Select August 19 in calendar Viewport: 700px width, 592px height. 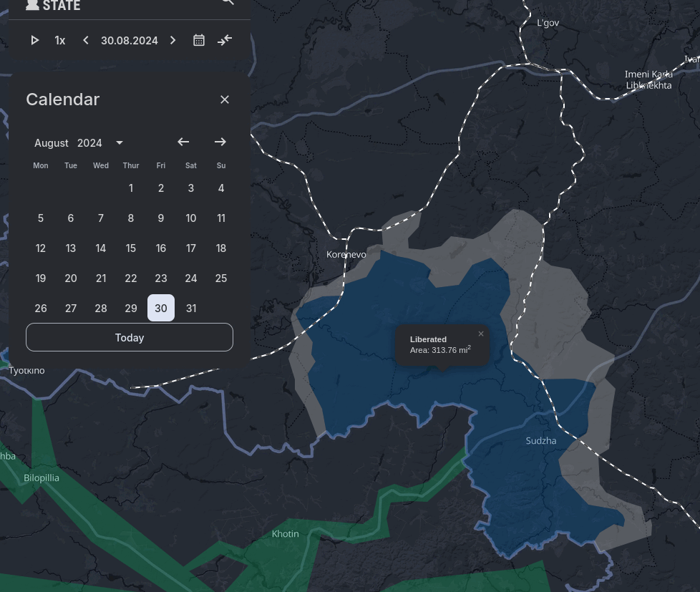pyautogui.click(x=41, y=278)
